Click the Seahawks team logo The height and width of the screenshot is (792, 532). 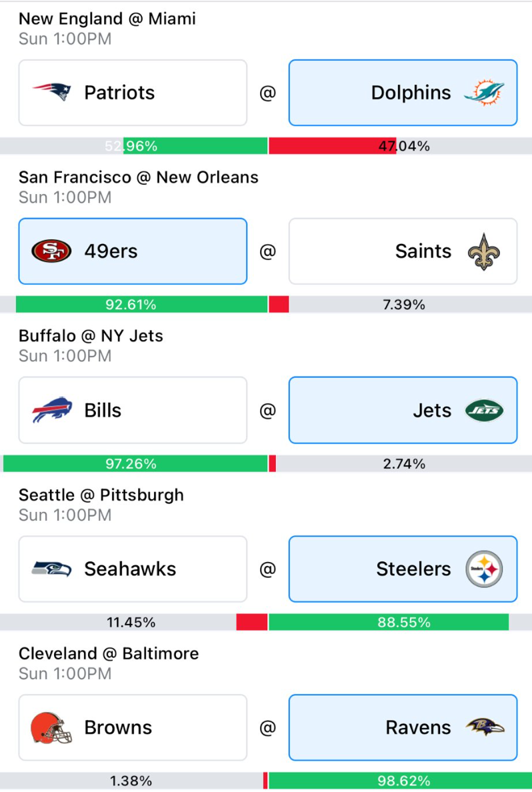(x=52, y=569)
